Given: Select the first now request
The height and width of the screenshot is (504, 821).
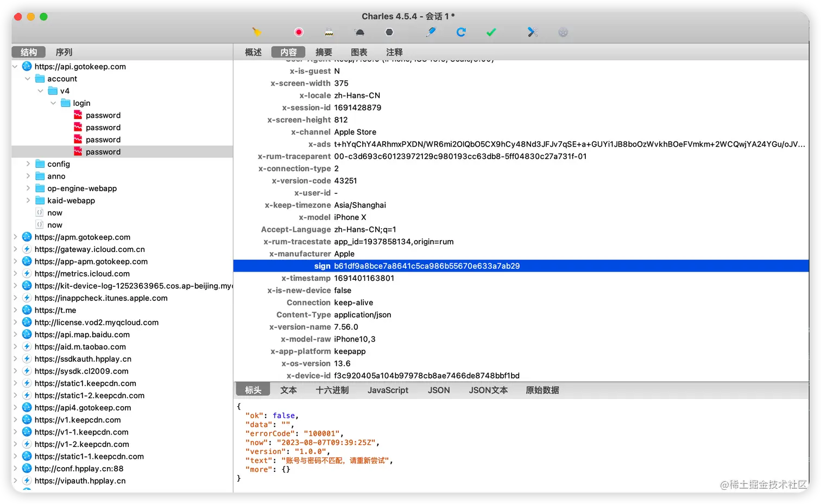Looking at the screenshot, I should pos(55,213).
